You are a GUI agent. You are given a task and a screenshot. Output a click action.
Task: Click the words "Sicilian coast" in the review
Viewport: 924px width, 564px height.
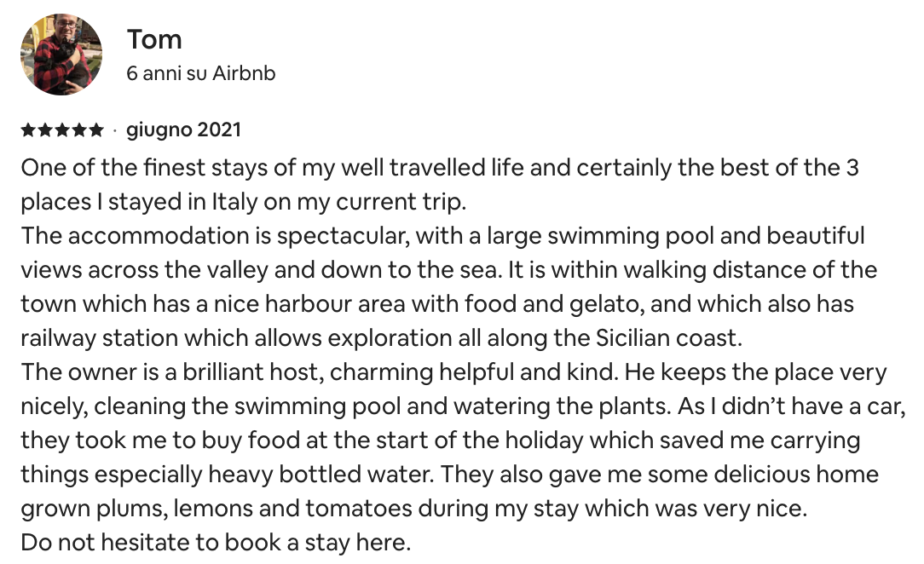pos(669,338)
